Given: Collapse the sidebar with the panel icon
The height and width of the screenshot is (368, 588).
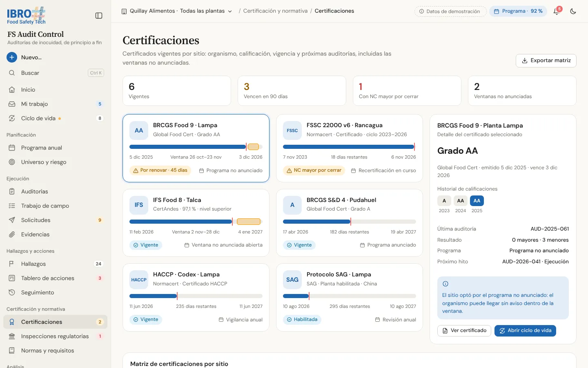Looking at the screenshot, I should (99, 16).
